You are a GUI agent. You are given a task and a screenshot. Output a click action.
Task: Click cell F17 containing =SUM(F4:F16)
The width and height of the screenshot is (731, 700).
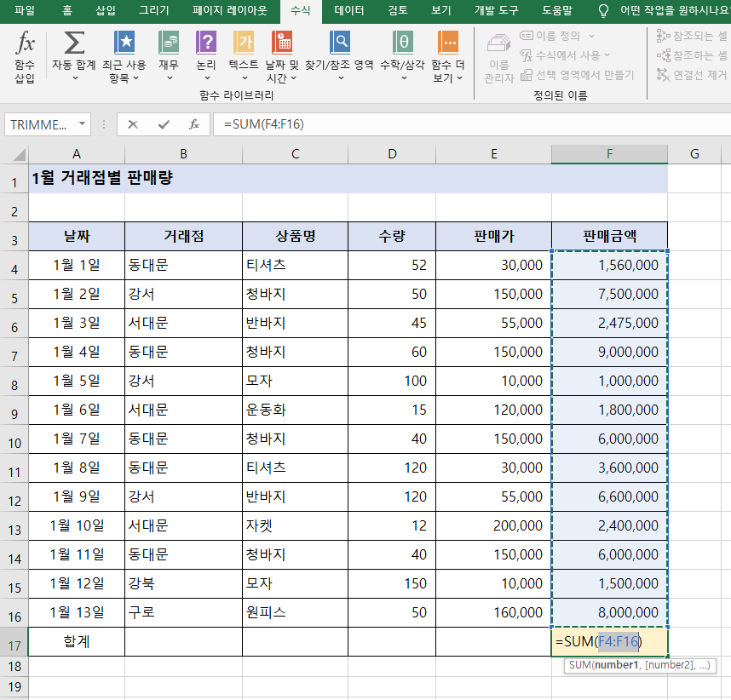click(x=609, y=642)
